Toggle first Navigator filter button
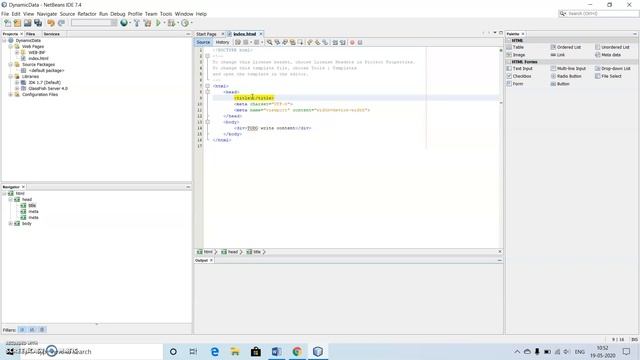The image size is (640, 360). [x=22, y=329]
